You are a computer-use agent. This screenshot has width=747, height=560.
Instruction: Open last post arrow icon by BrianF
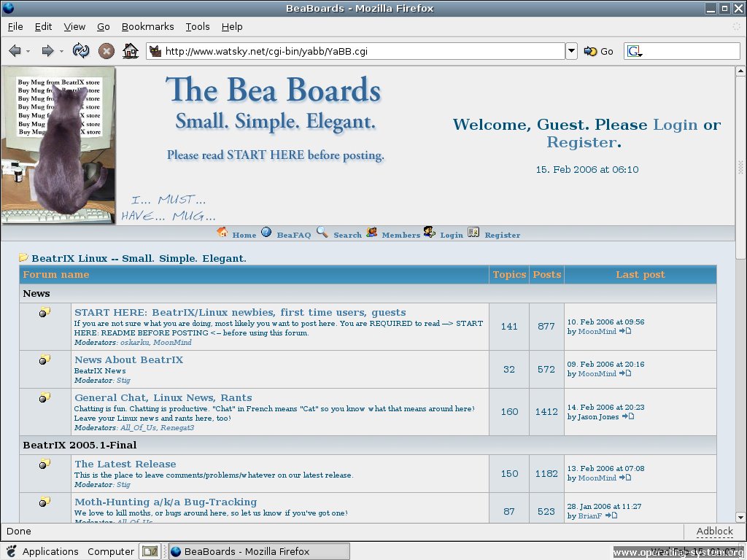tap(611, 516)
